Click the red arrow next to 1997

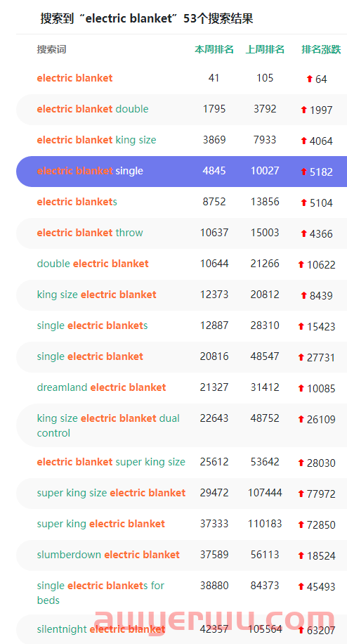click(304, 110)
